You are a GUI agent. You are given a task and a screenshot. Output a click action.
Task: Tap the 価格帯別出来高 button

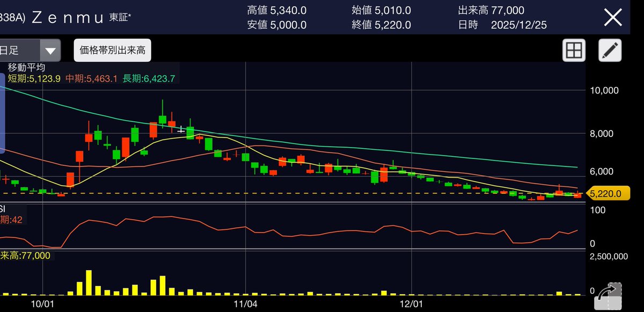click(113, 50)
